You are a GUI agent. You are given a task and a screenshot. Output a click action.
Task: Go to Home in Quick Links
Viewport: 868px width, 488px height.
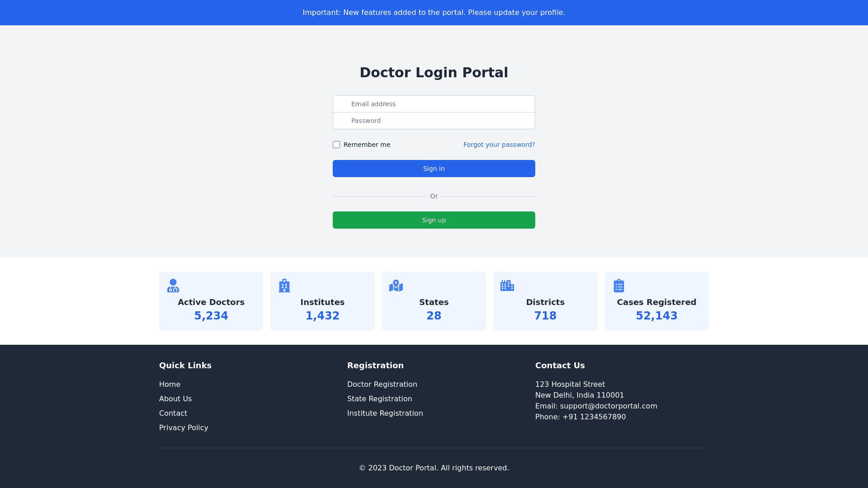tap(170, 384)
